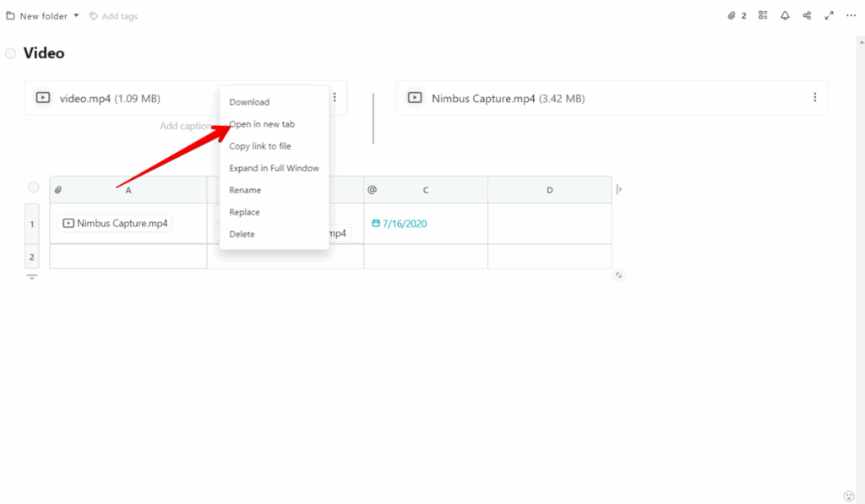Open the attachments paperclip list
The width and height of the screenshot is (865, 504).
click(737, 15)
